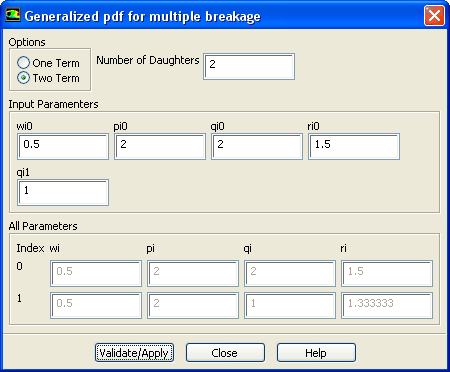
Task: Click the wi0 input field
Action: tap(63, 147)
